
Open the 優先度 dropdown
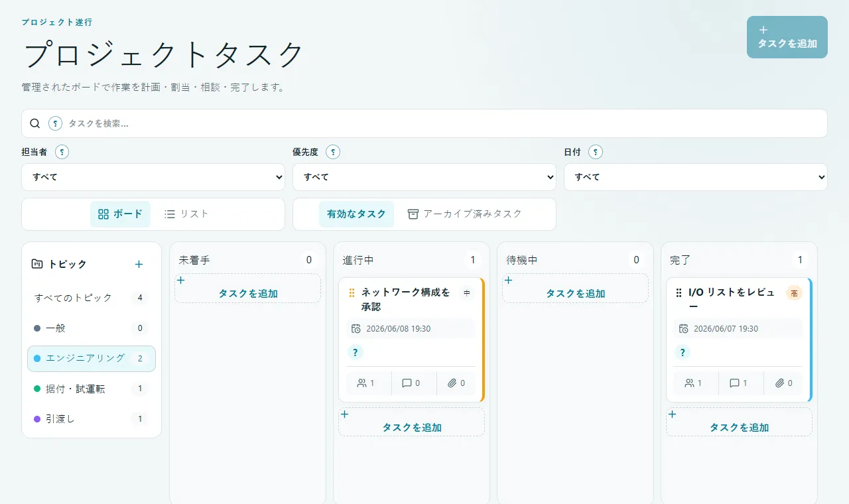(424, 177)
